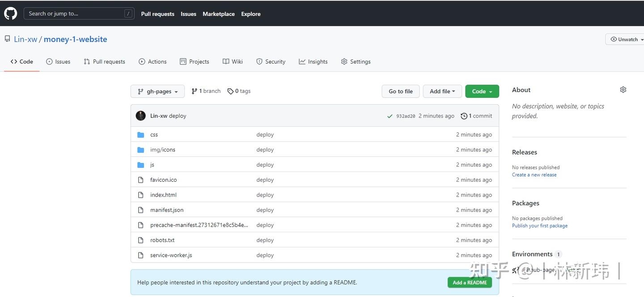Open the css folder name
This screenshot has height=297, width=644.
pyautogui.click(x=154, y=134)
